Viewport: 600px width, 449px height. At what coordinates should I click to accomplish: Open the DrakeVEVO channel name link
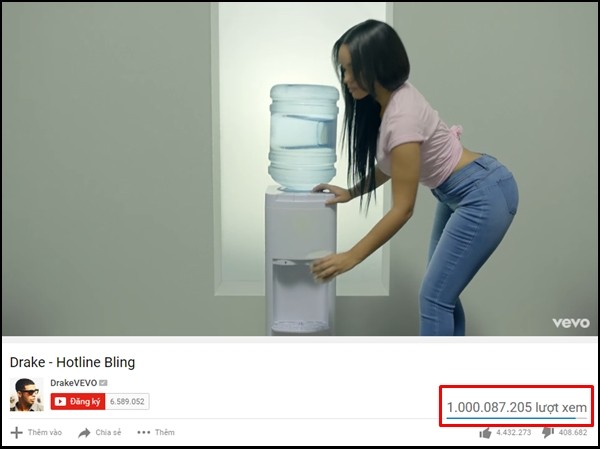73,383
